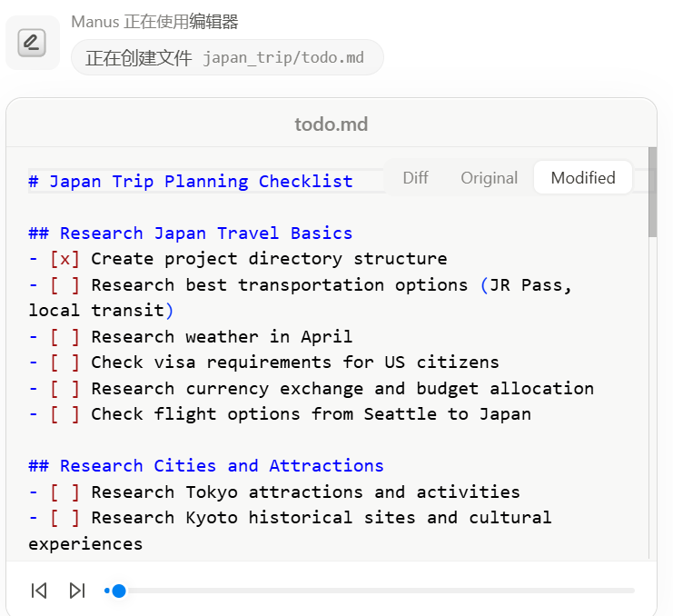Switch to the Diff view tab
This screenshot has width=673, height=616.
point(415,178)
